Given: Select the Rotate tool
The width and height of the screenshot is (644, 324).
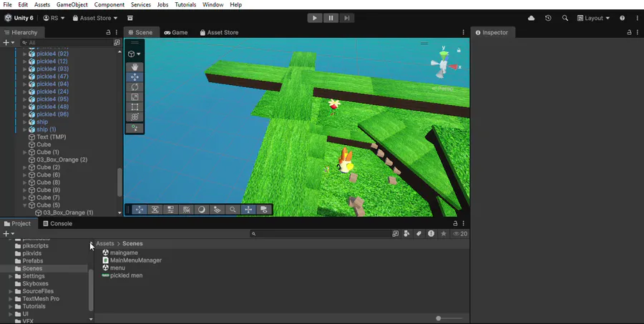Looking at the screenshot, I should 135,87.
